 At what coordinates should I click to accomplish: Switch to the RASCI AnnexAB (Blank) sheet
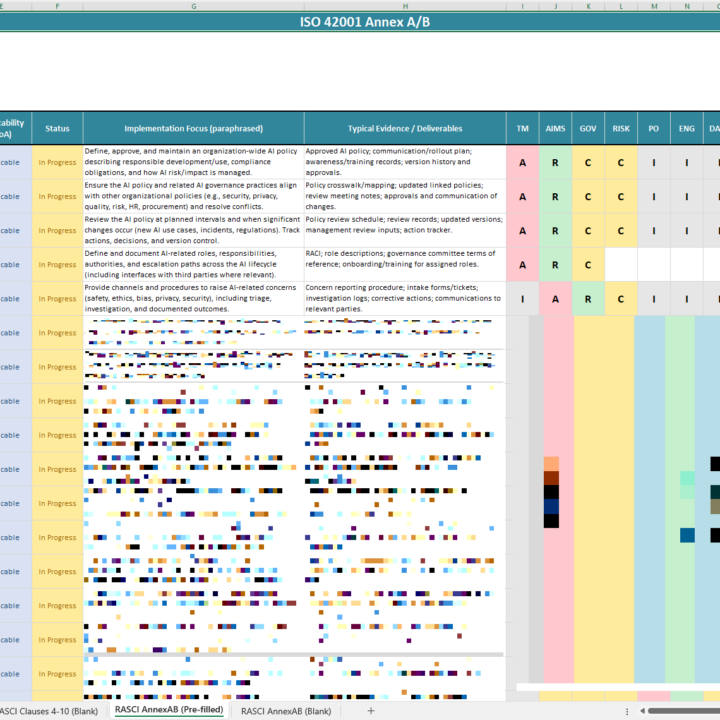286,711
